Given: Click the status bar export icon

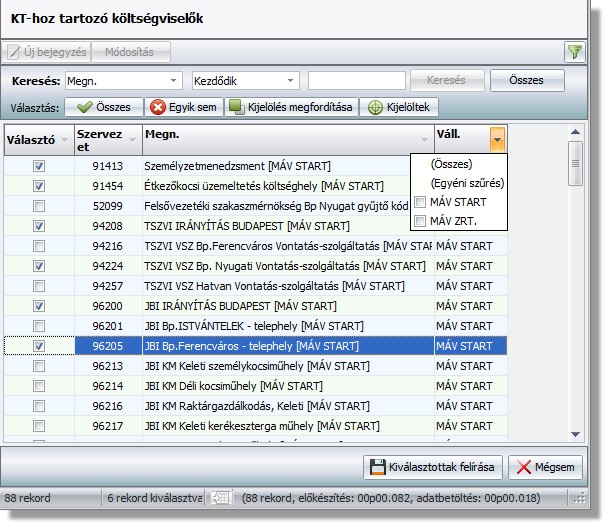Looking at the screenshot, I should click(221, 498).
